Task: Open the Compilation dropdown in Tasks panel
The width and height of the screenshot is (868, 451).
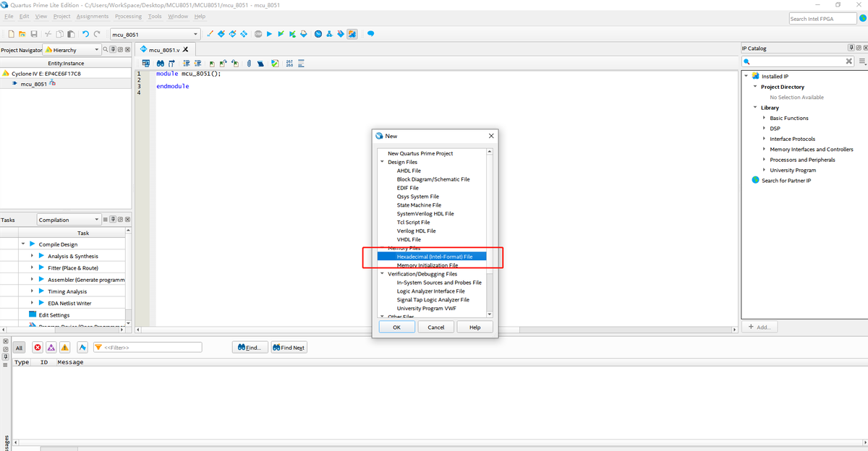Action: tap(69, 219)
